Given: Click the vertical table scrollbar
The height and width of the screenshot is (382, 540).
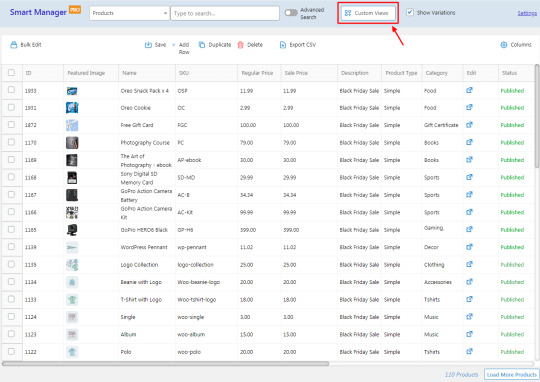Looking at the screenshot, I should point(537,115).
